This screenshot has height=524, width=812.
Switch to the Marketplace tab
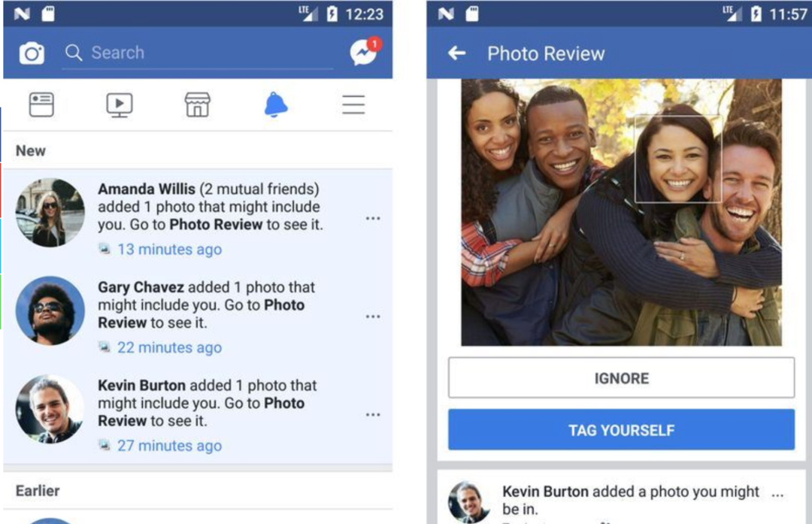pos(198,104)
